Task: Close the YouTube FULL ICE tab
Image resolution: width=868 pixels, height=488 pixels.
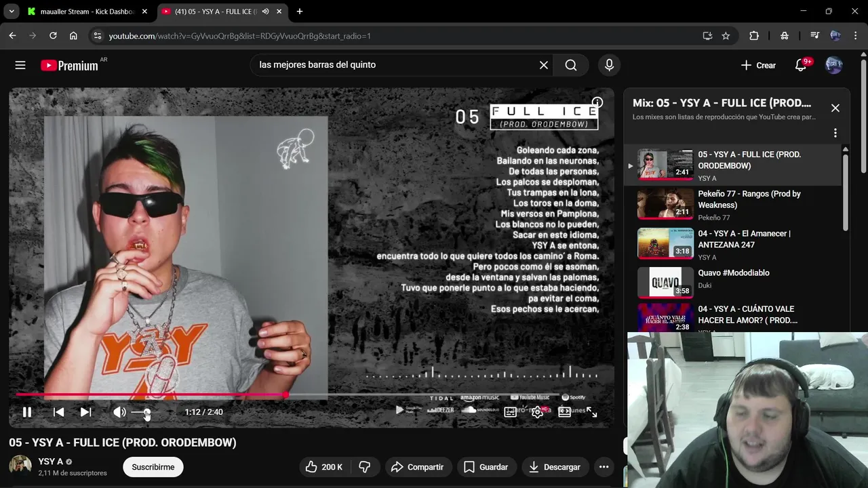Action: coord(279,12)
